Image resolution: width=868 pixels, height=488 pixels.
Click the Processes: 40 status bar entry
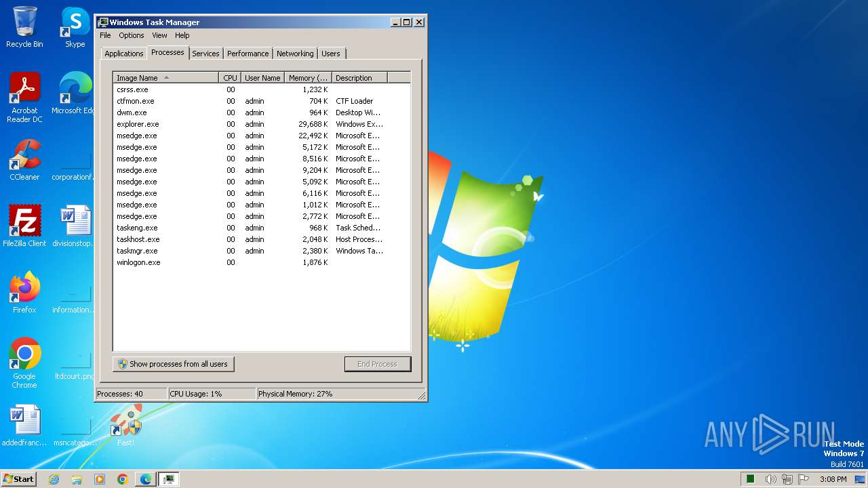pyautogui.click(x=132, y=394)
